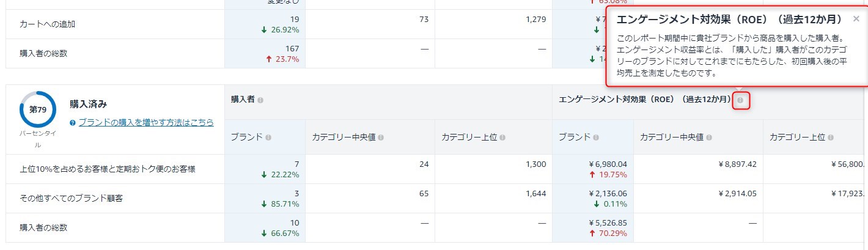The height and width of the screenshot is (250, 868).
Task: Click the ¥6,980.04 brand ROE value
Action: click(605, 164)
